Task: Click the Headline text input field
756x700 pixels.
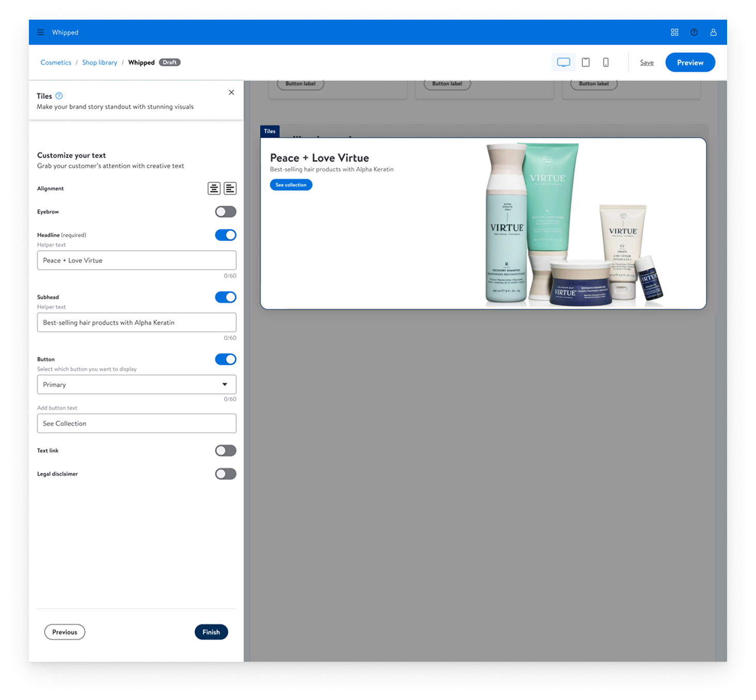Action: point(136,261)
